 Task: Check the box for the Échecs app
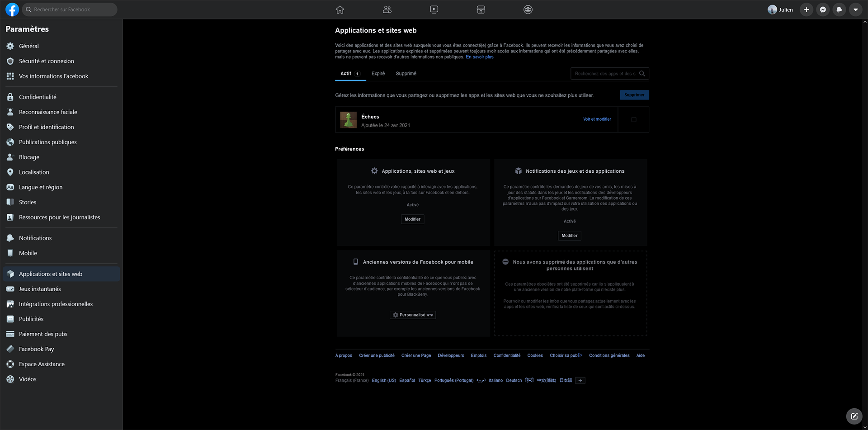coord(634,120)
